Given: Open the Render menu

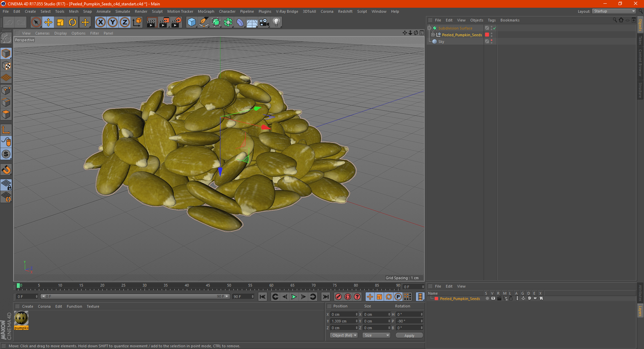Looking at the screenshot, I should pyautogui.click(x=141, y=11).
